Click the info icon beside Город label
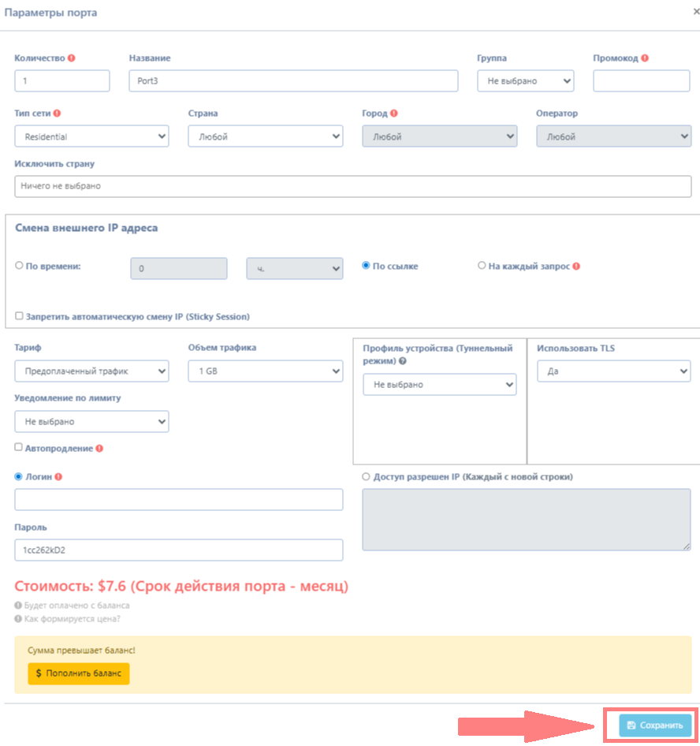This screenshot has width=700, height=746. [x=393, y=114]
